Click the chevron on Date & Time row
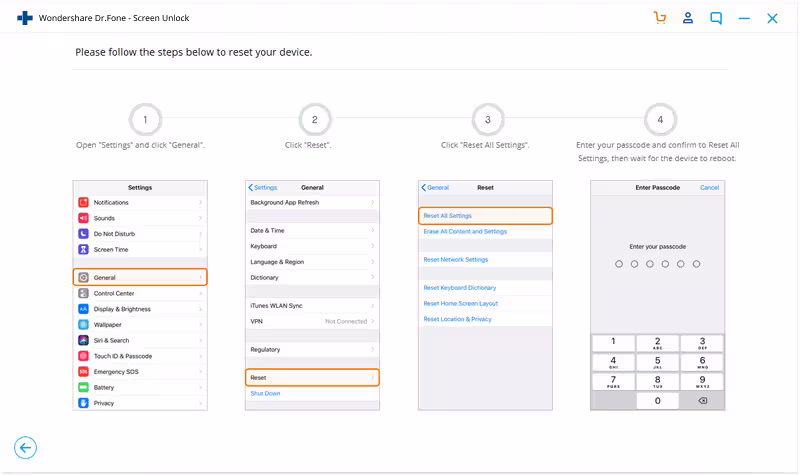 tap(373, 231)
